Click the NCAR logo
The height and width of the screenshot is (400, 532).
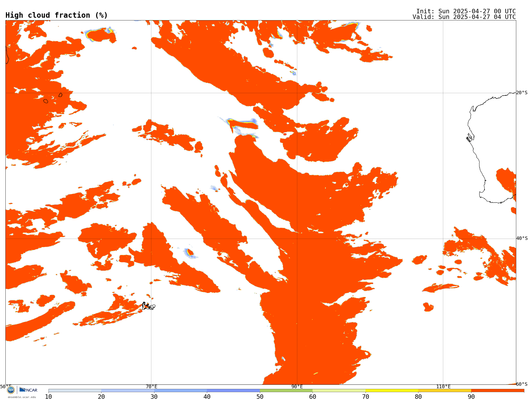pos(28,390)
